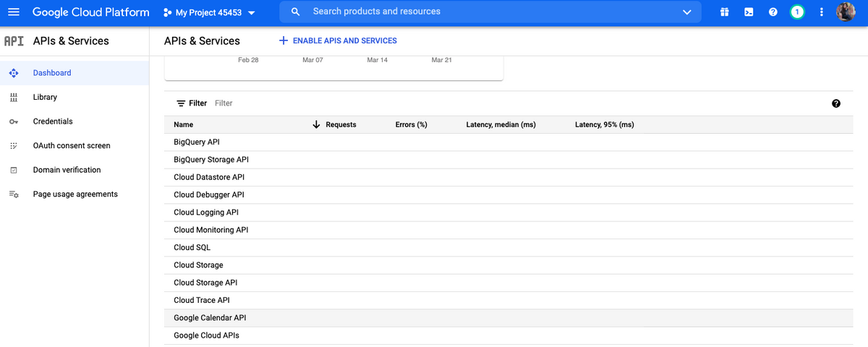Click the project hexagon icon beside My Project 45453
The width and height of the screenshot is (868, 347).
(167, 12)
